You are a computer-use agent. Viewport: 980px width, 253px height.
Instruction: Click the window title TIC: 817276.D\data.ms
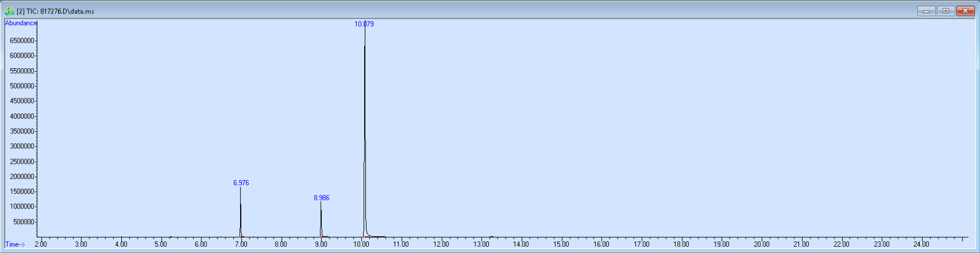pyautogui.click(x=56, y=11)
